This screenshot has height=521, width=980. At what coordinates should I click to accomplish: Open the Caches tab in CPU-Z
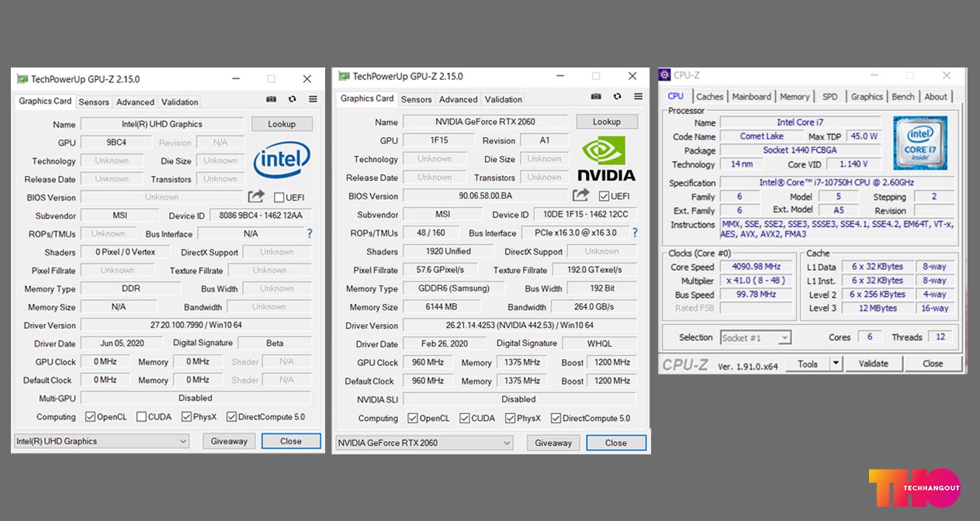coord(710,97)
